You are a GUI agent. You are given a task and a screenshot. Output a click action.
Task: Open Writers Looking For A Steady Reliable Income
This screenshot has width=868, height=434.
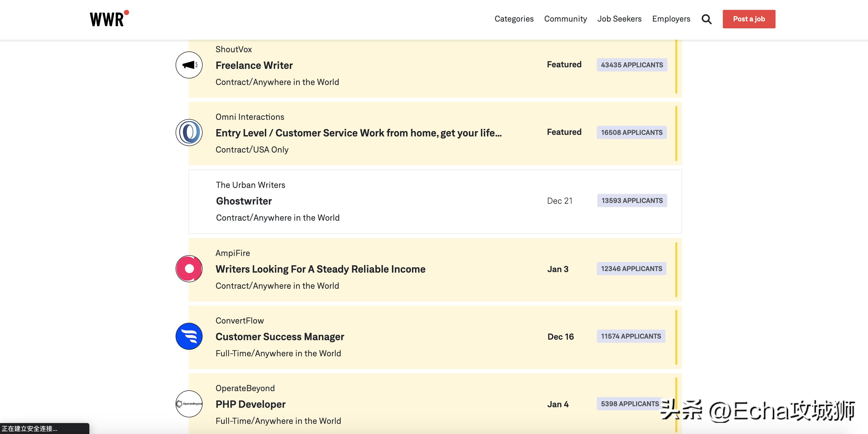coord(320,269)
